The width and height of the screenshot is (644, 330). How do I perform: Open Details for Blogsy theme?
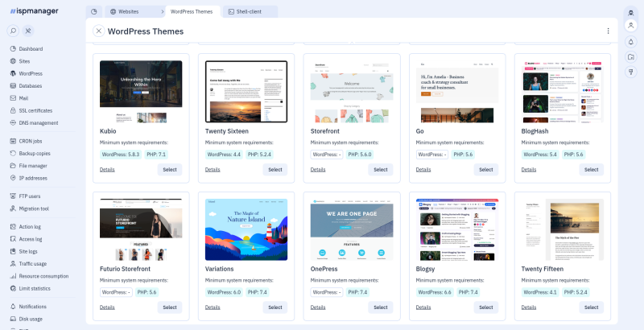[423, 307]
